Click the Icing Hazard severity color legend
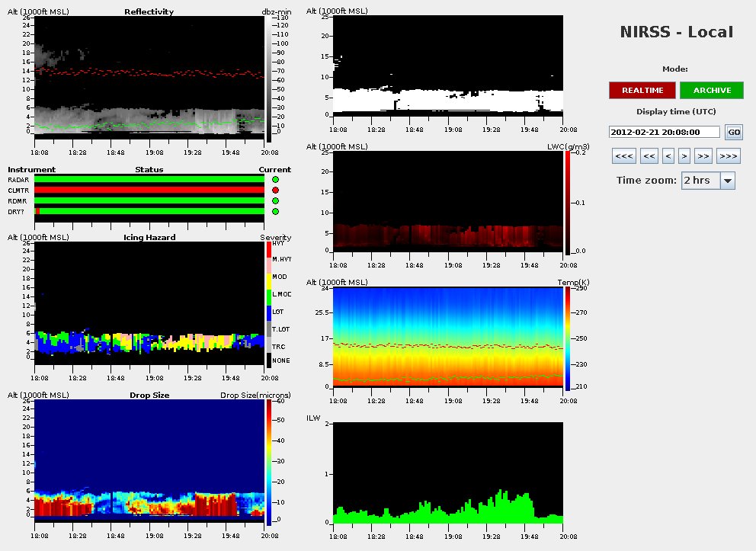Image resolution: width=756 pixels, height=551 pixels. tap(267, 305)
